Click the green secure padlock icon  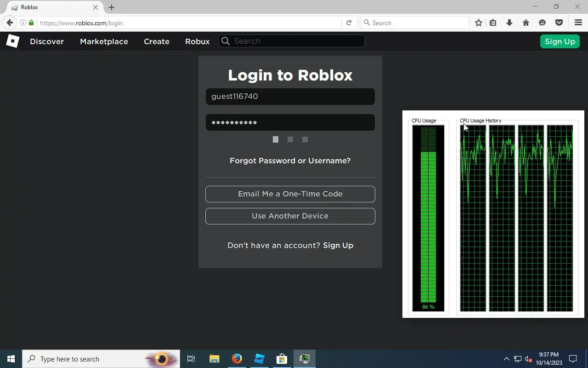point(31,23)
